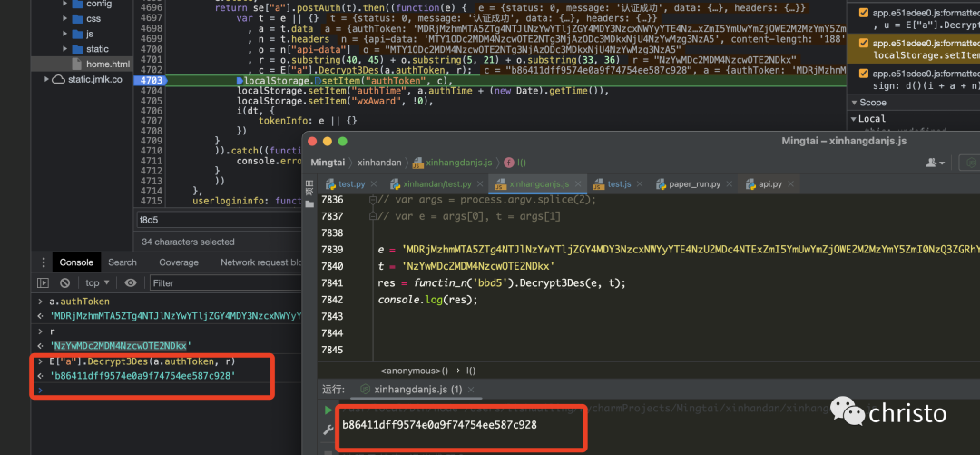Screen dimensions: 980x455
Task: Click the eye icon for live expressions
Action: pyautogui.click(x=131, y=282)
